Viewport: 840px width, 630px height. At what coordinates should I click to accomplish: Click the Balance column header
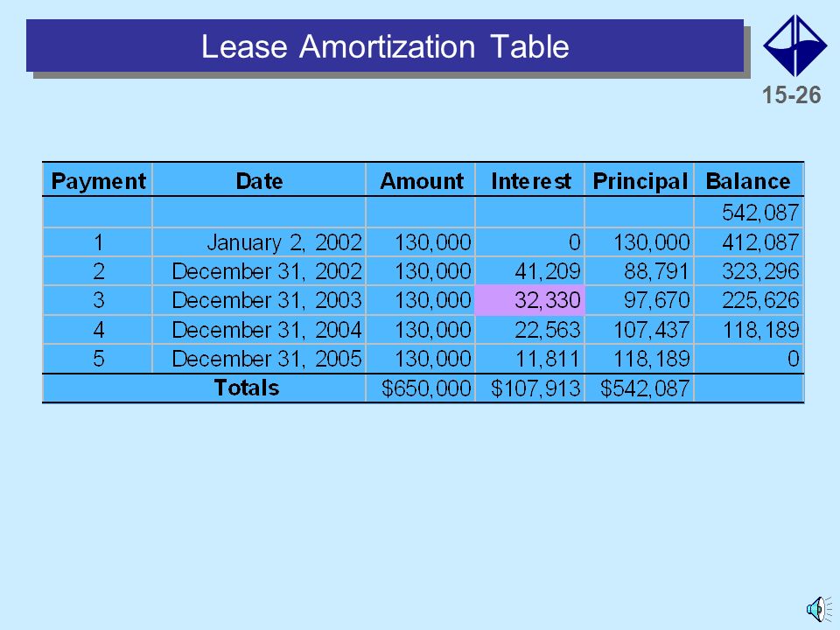pyautogui.click(x=749, y=180)
